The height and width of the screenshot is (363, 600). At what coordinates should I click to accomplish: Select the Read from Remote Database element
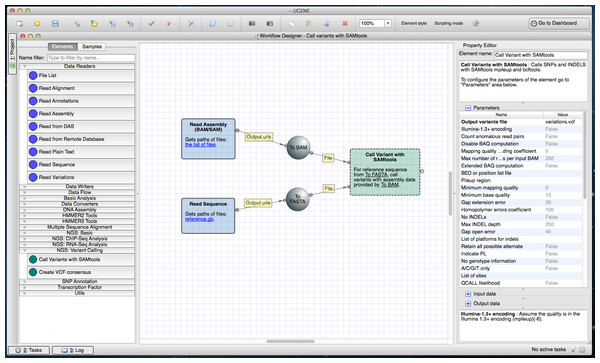tap(81, 139)
